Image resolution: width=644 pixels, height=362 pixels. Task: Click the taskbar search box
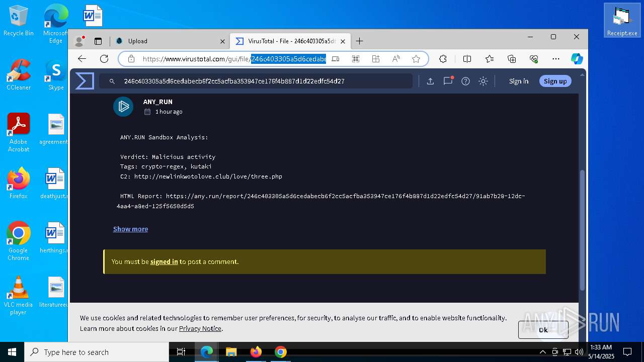click(x=97, y=352)
